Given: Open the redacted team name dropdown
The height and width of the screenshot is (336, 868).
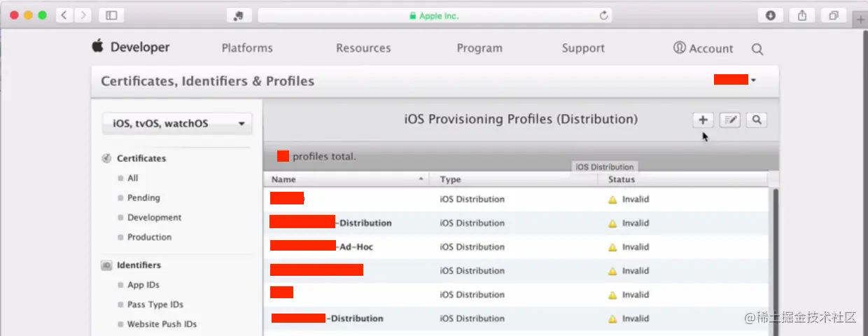Looking at the screenshot, I should pos(734,80).
